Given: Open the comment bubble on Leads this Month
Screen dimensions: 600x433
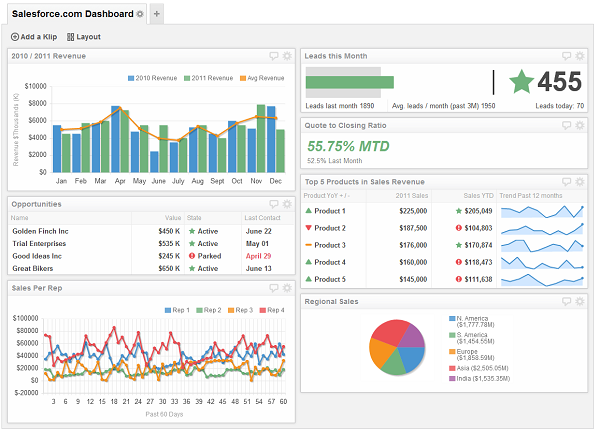Looking at the screenshot, I should [566, 56].
